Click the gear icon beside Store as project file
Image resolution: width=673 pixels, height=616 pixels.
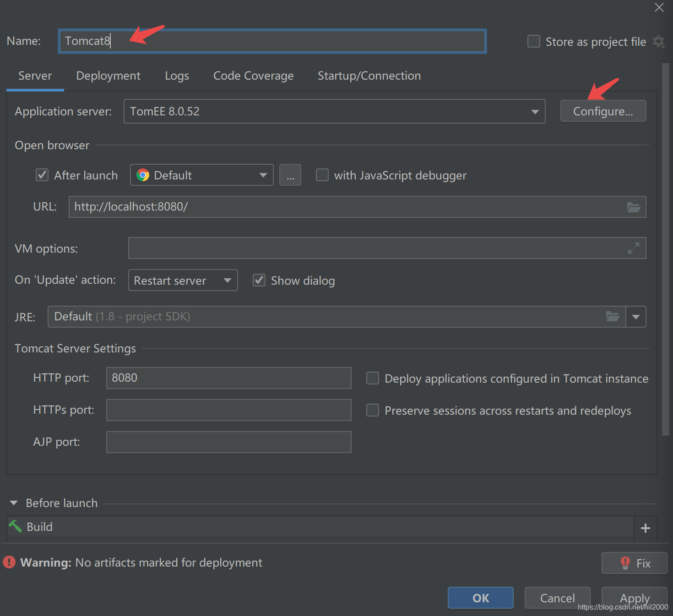coord(658,42)
